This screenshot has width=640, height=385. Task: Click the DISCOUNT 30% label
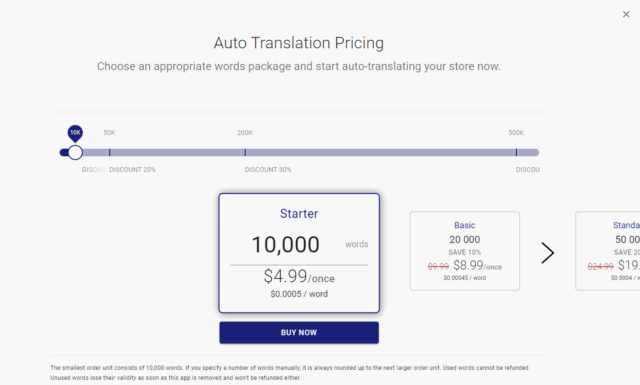(268, 169)
